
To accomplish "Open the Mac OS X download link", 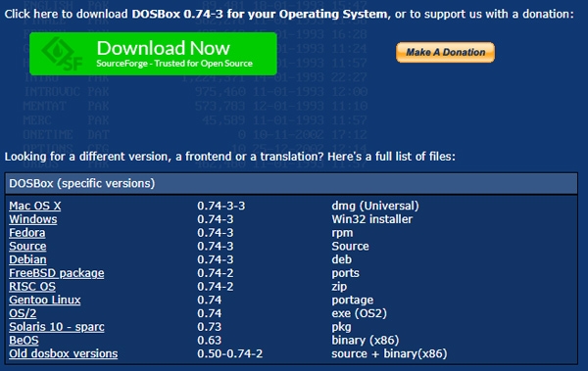I will click(35, 206).
